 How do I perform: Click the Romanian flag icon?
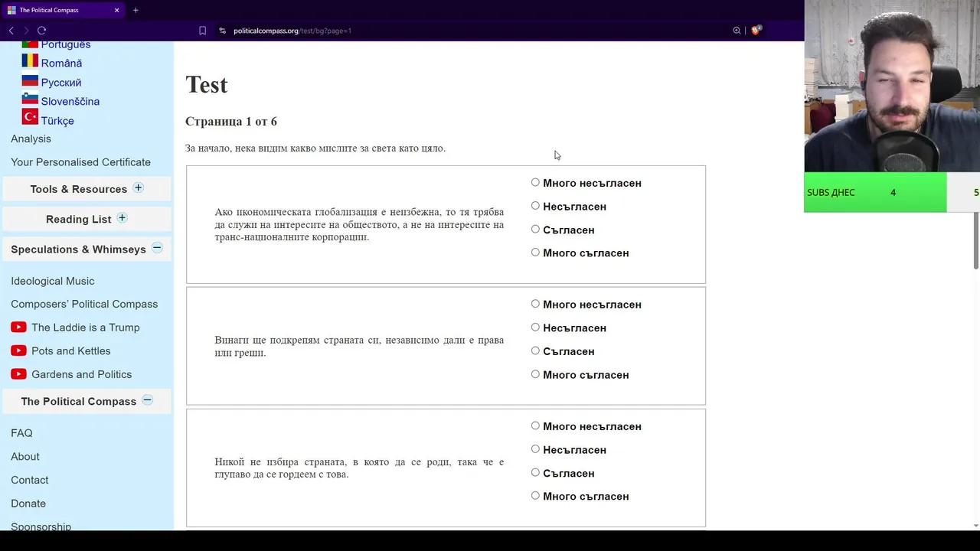[x=30, y=60]
